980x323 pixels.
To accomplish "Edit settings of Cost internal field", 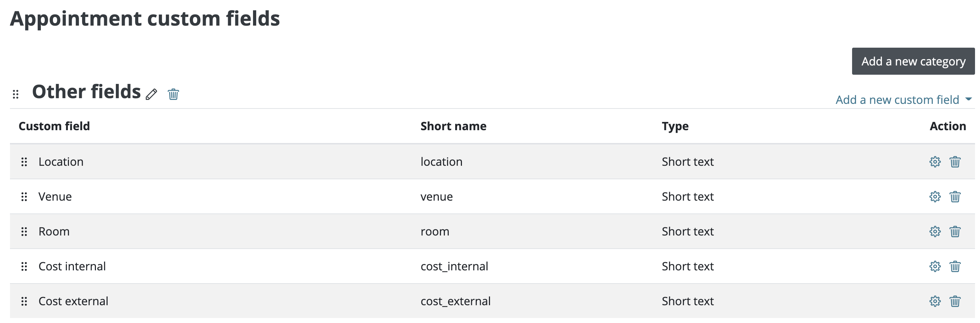I will pos(935,267).
